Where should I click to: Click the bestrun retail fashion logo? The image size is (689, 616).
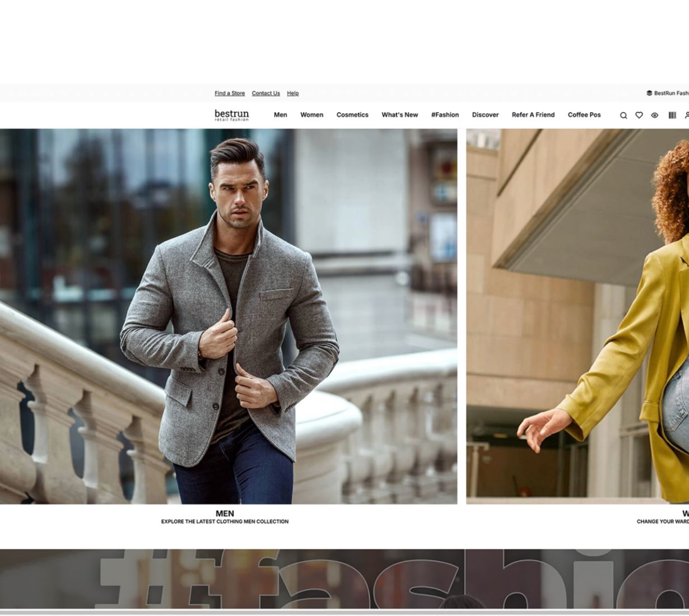click(x=231, y=115)
